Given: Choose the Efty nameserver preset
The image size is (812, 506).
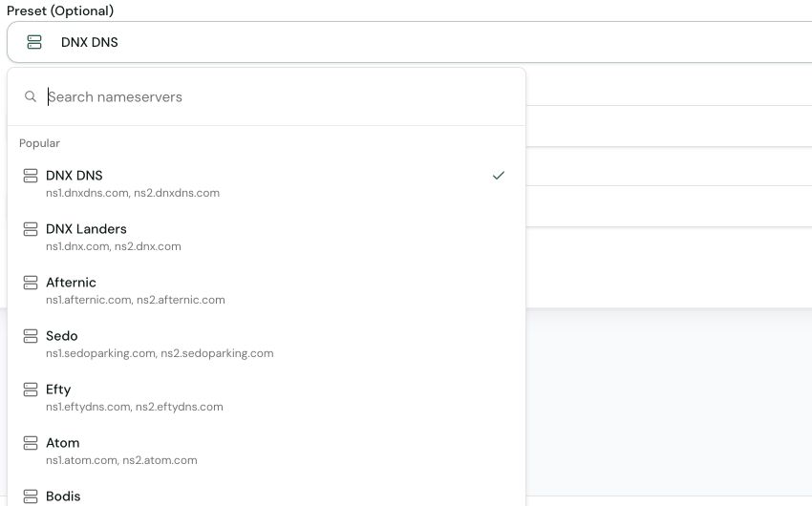Looking at the screenshot, I should coord(267,397).
